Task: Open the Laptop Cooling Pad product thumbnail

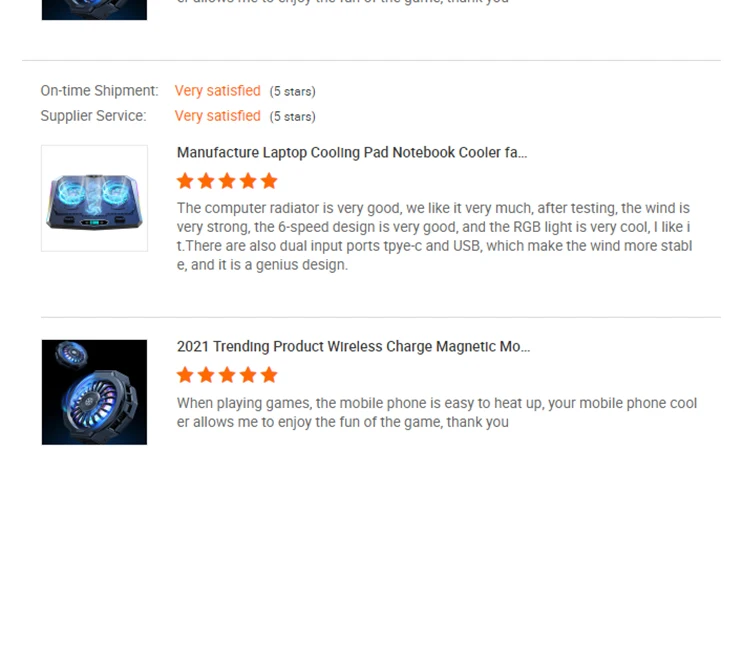Action: point(94,199)
